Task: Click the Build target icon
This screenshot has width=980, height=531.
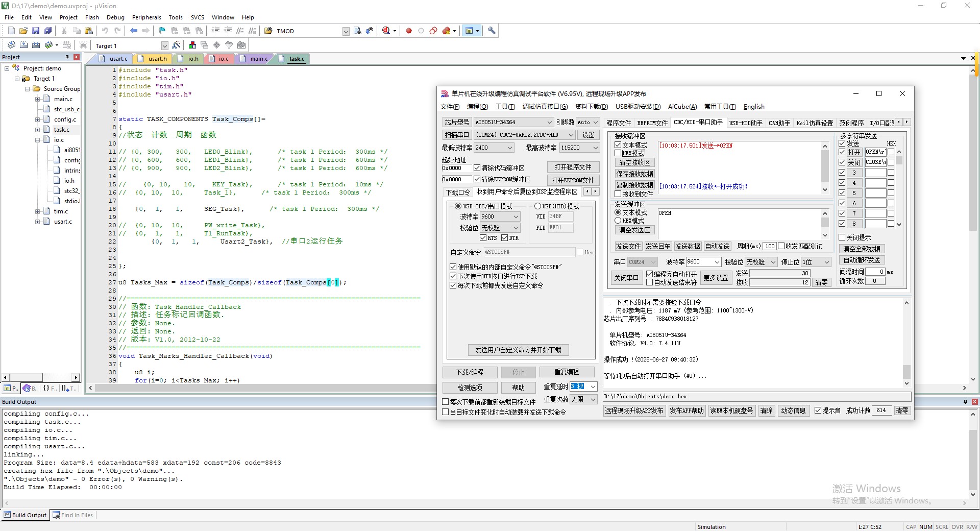Action: [x=23, y=45]
